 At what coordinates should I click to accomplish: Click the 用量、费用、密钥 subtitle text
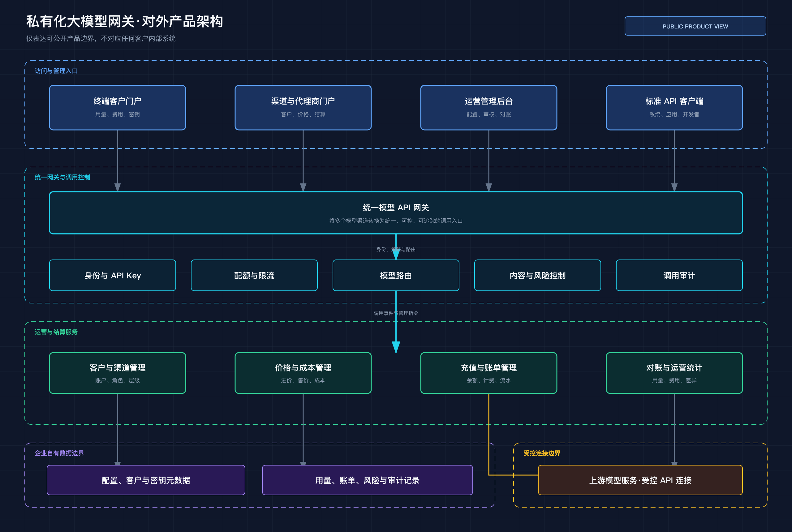coord(118,114)
